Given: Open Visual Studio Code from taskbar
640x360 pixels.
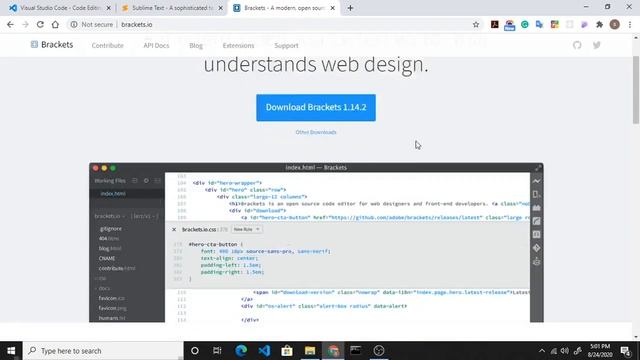Looking at the screenshot, I should (x=264, y=351).
